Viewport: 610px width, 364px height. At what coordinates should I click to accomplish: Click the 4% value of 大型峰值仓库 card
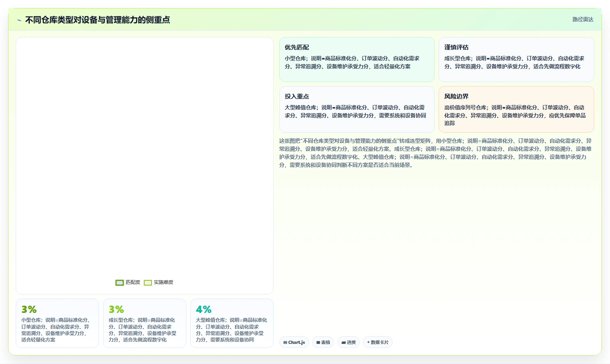[204, 309]
